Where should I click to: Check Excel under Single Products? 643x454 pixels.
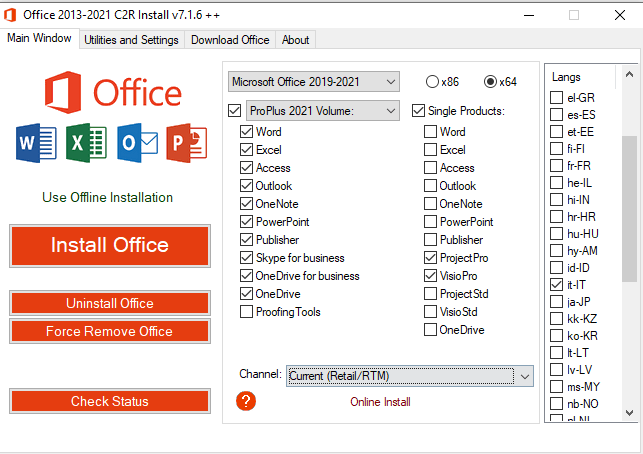[430, 150]
